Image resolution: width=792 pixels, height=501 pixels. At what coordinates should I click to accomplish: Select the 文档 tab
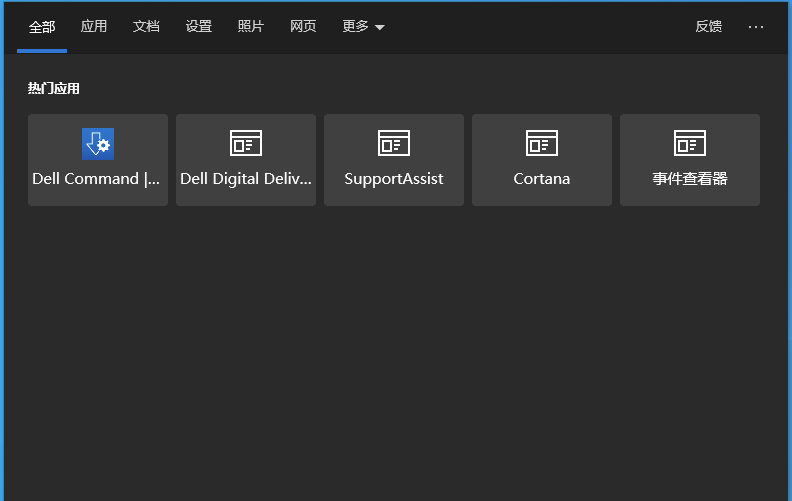point(146,26)
